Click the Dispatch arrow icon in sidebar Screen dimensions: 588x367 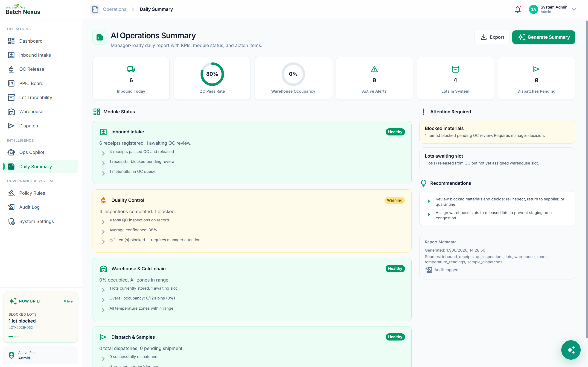click(11, 126)
